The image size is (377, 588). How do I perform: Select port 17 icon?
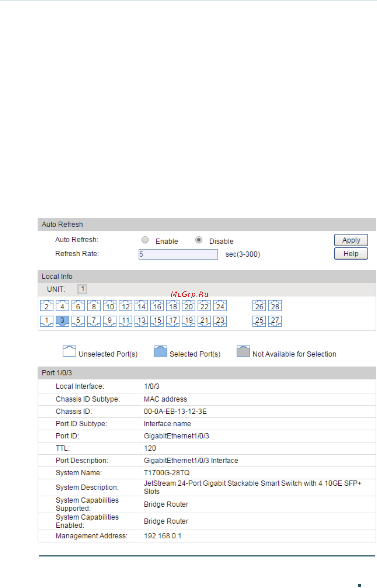[x=173, y=321]
